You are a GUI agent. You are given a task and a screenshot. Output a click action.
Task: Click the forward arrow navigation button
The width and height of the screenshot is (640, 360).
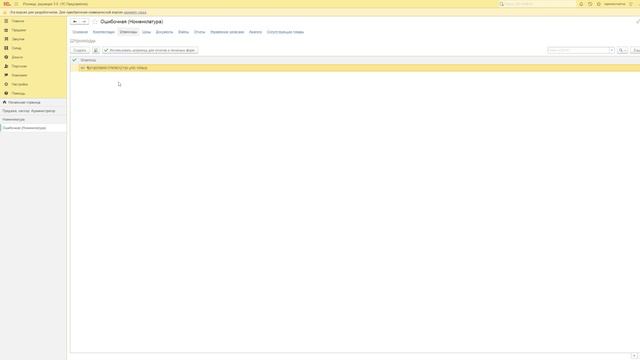[84, 22]
